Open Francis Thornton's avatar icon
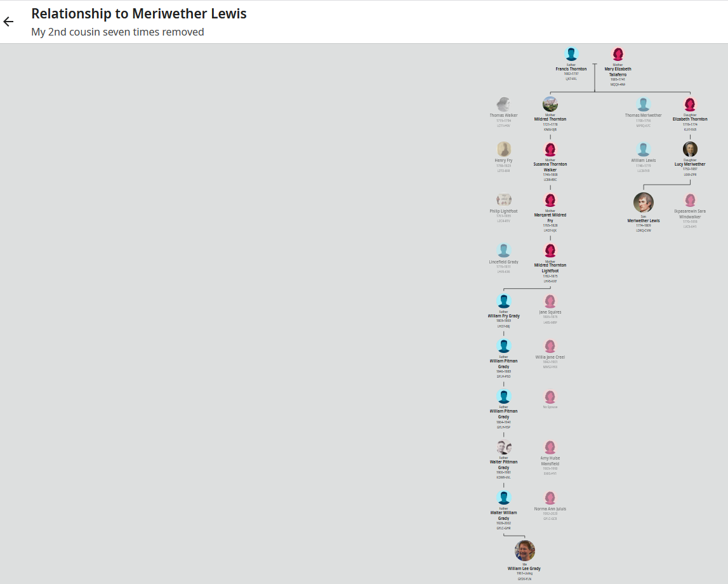Image resolution: width=728 pixels, height=584 pixels. coord(571,54)
